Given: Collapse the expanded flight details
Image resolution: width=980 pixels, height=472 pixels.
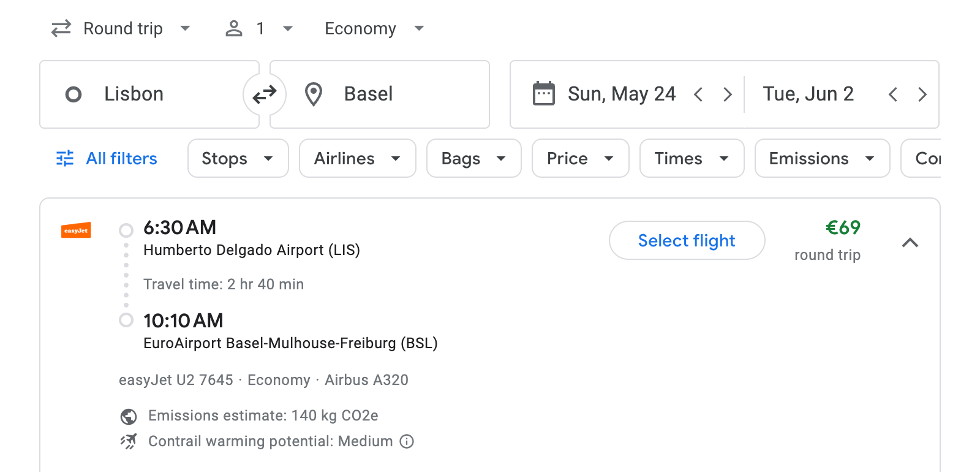Looking at the screenshot, I should point(911,243).
